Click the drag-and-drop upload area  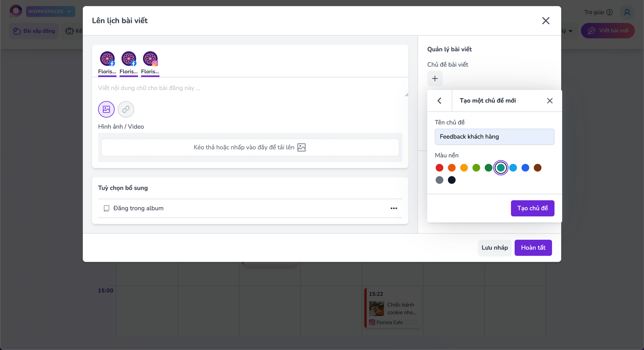(250, 147)
